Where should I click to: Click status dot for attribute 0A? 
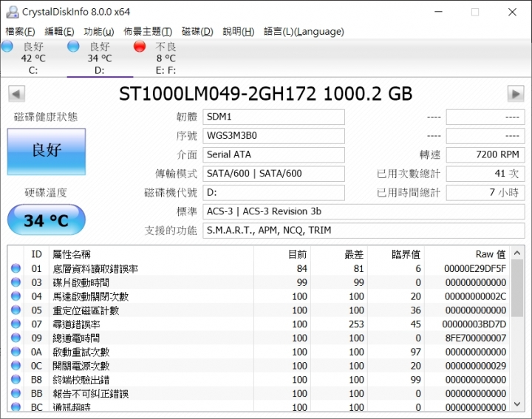[16, 352]
